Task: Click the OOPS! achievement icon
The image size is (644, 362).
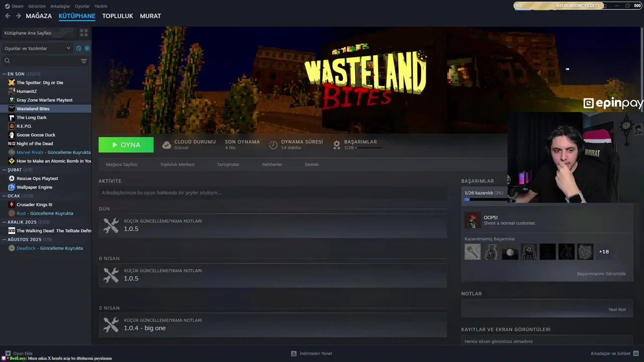Action: (472, 220)
